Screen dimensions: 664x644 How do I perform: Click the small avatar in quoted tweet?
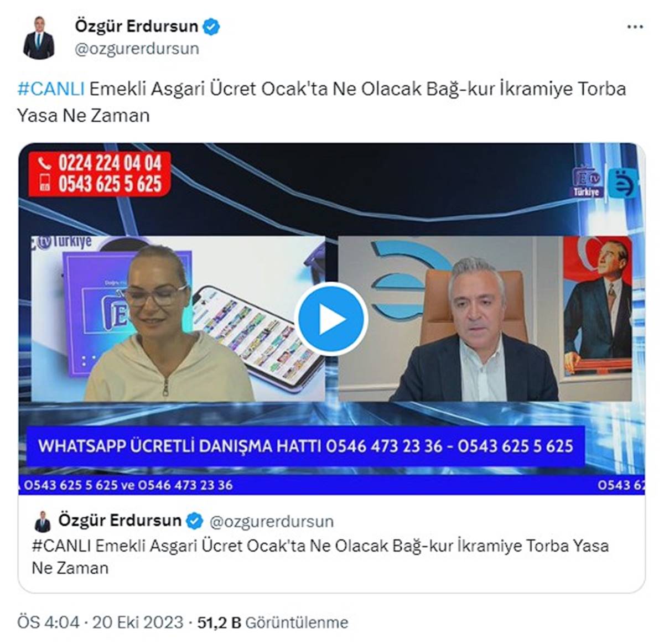pyautogui.click(x=43, y=522)
